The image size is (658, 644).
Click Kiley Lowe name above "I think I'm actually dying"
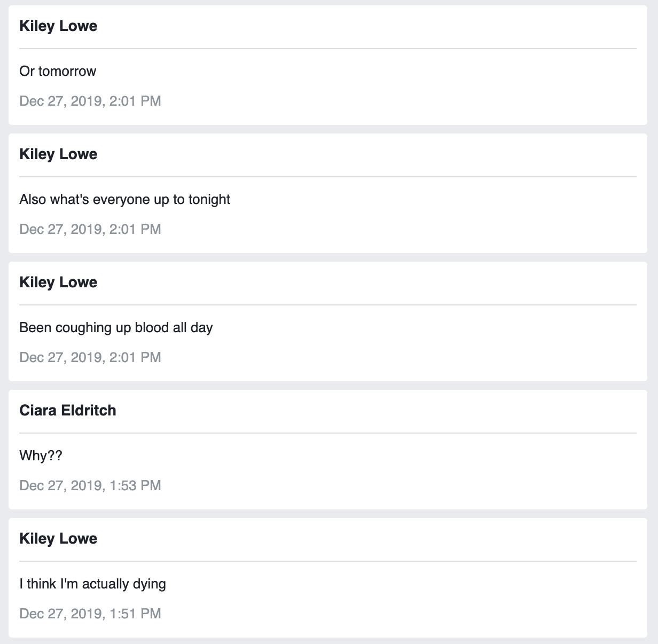tap(58, 539)
